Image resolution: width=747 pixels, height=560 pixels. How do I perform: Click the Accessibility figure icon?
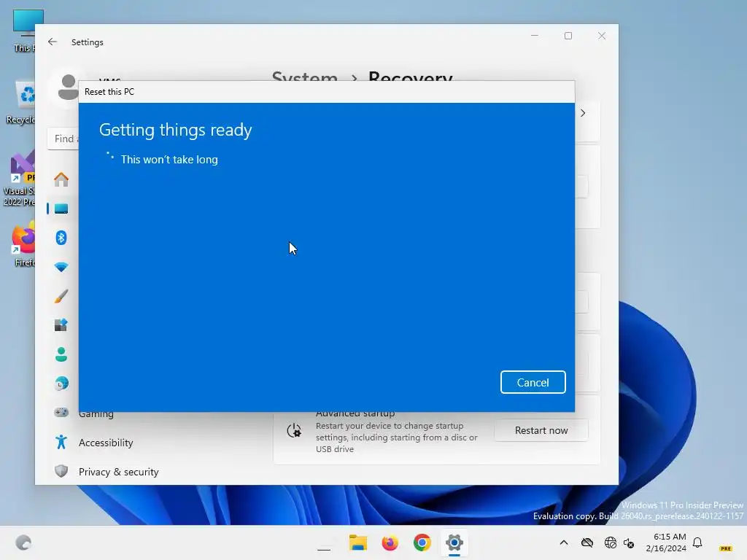pyautogui.click(x=61, y=443)
